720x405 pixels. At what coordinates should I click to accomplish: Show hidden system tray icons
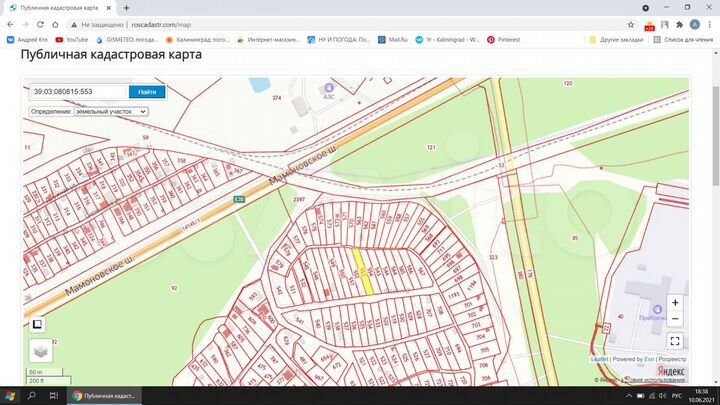point(618,396)
